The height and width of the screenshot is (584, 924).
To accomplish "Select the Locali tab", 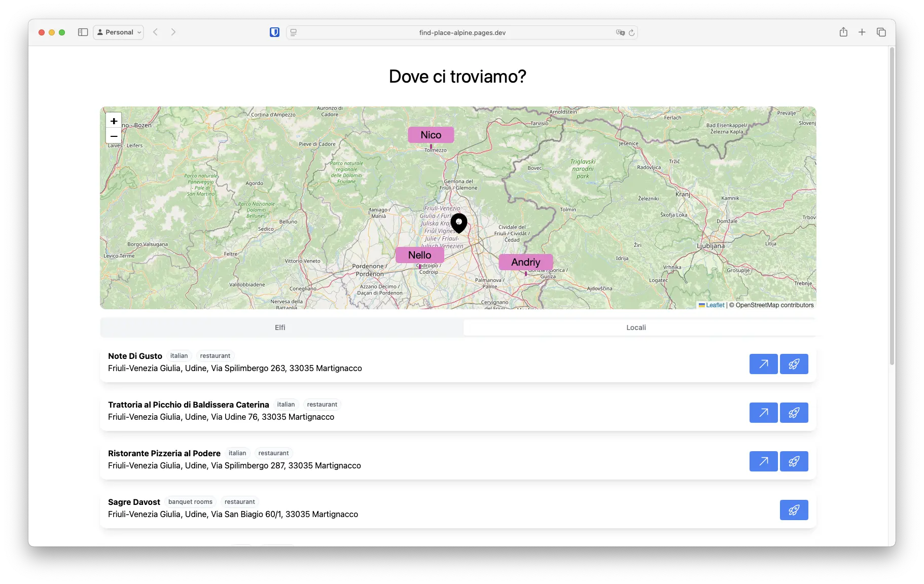I will coord(635,327).
